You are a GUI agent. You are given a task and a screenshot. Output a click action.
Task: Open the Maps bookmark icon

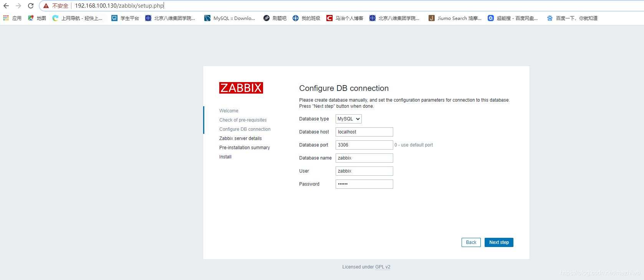tap(31, 18)
